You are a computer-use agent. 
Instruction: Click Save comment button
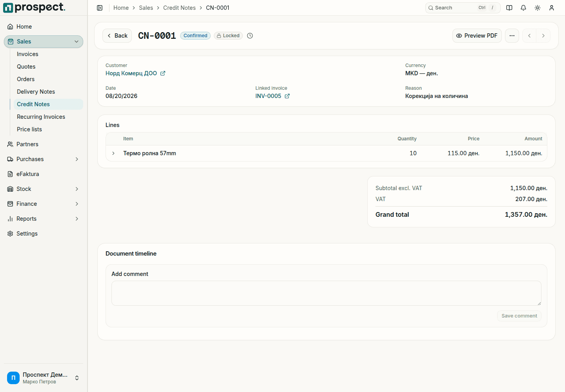coord(519,316)
